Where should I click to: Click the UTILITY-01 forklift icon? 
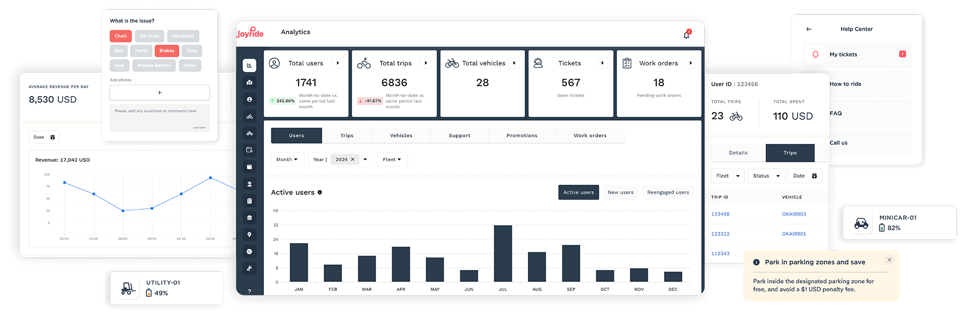tap(128, 288)
